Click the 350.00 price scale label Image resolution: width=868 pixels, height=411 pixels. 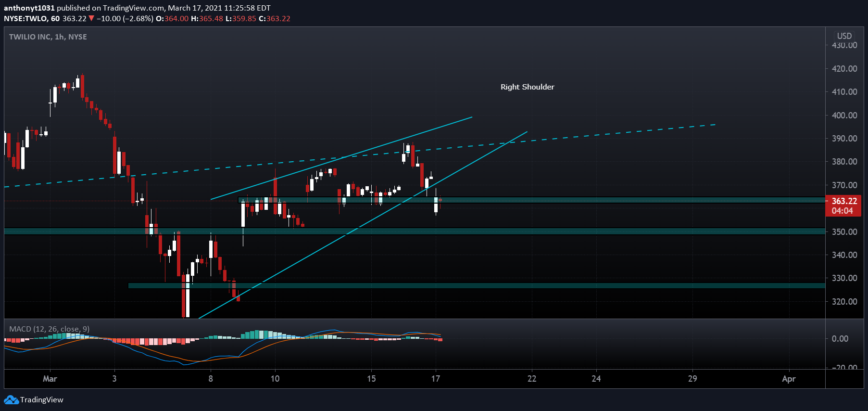coord(844,232)
